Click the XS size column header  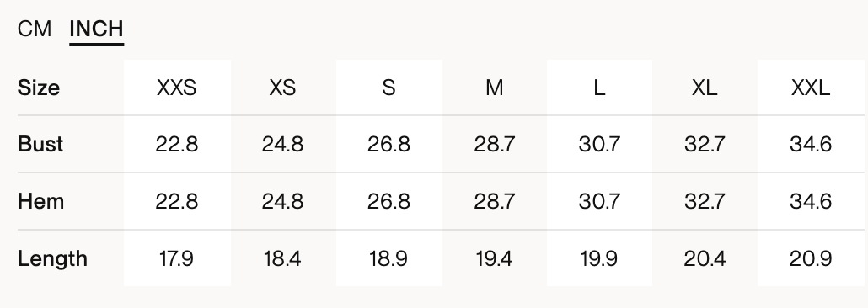coord(282,88)
